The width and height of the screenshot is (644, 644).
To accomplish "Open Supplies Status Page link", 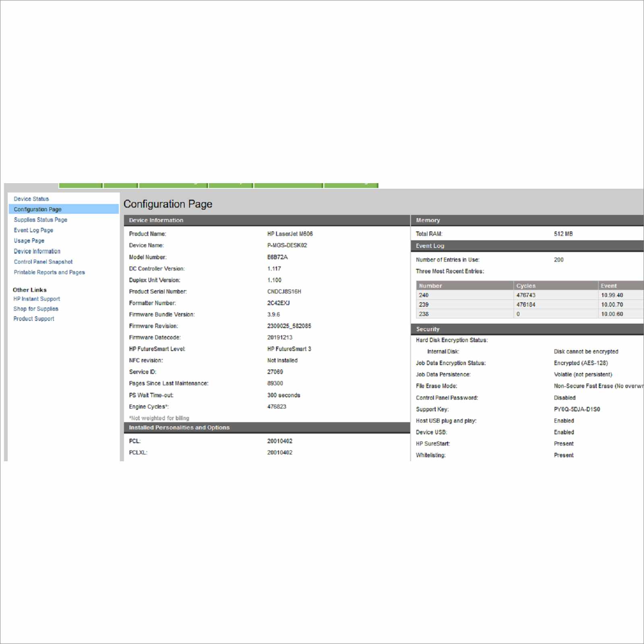I will point(41,220).
